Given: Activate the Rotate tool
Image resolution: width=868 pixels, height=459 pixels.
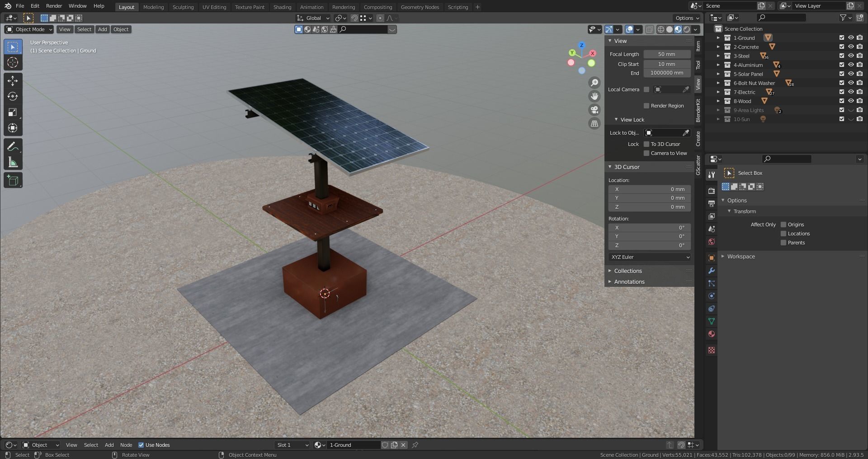Looking at the screenshot, I should pyautogui.click(x=13, y=97).
